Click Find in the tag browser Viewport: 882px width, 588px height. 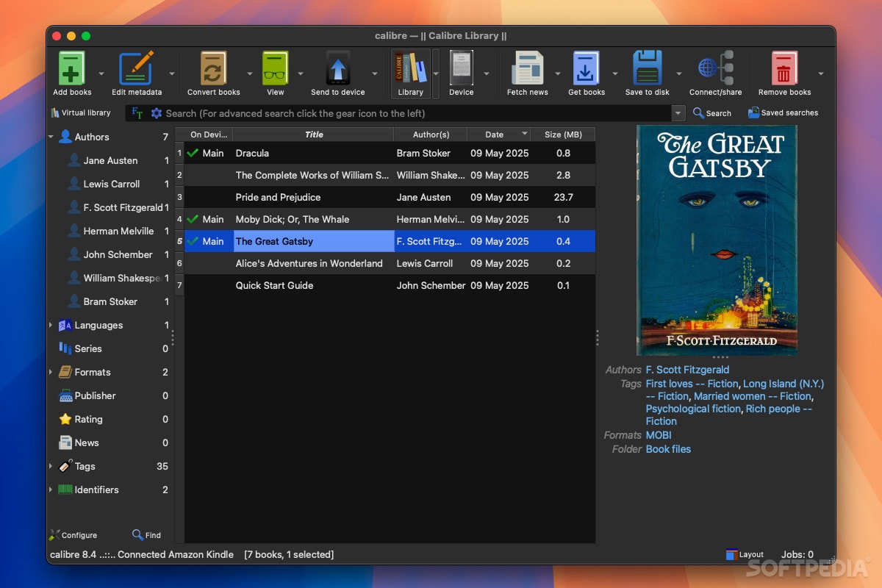point(146,535)
